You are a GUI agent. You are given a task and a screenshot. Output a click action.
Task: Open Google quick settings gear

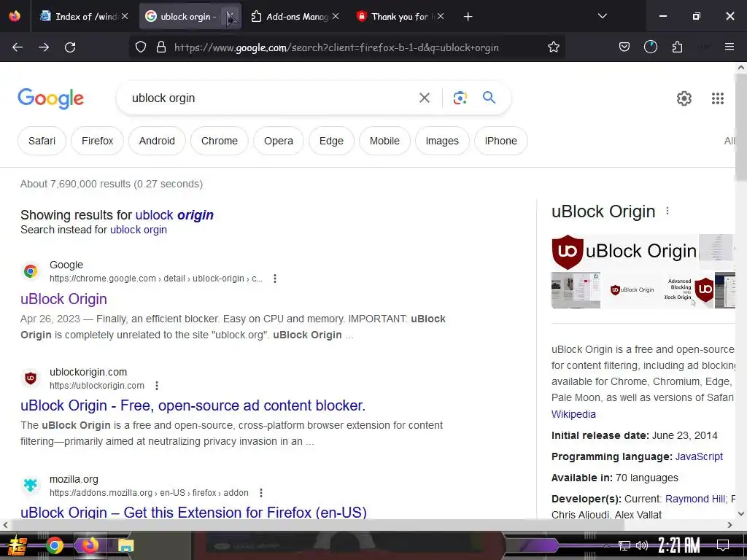(x=684, y=98)
